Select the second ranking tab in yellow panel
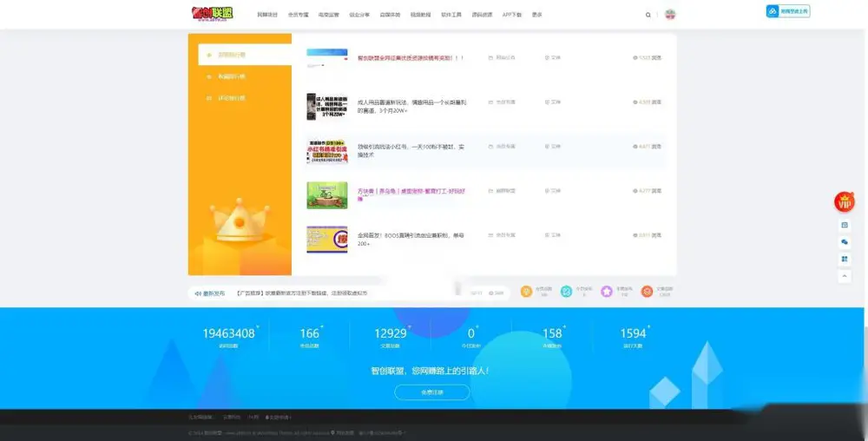This screenshot has height=441, width=868. [x=245, y=76]
